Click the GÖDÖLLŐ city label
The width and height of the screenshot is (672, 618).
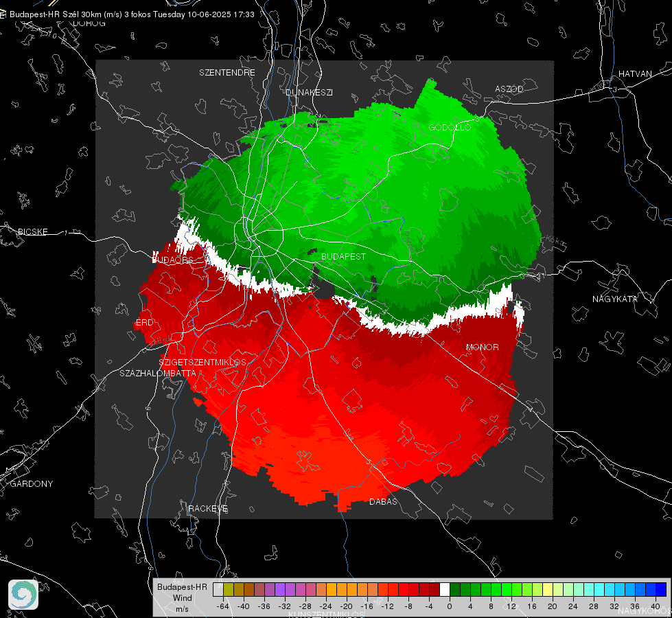pos(450,127)
